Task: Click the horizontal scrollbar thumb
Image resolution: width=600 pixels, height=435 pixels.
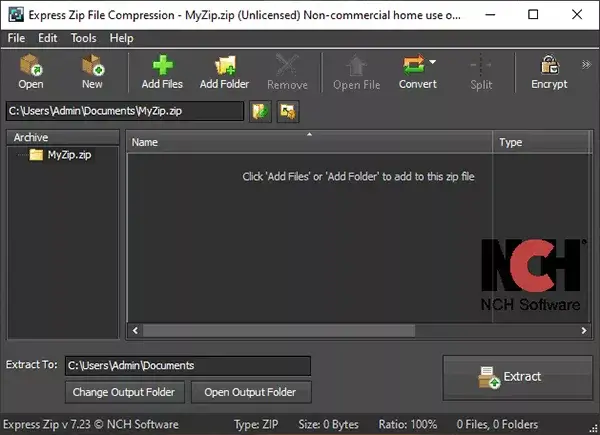Action: point(279,330)
